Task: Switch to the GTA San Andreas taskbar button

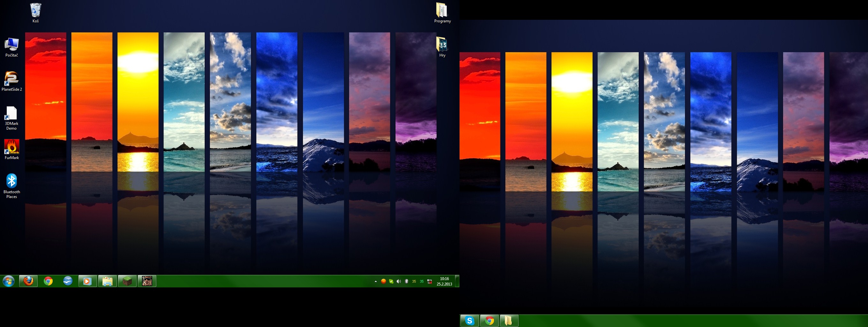Action: click(x=147, y=281)
